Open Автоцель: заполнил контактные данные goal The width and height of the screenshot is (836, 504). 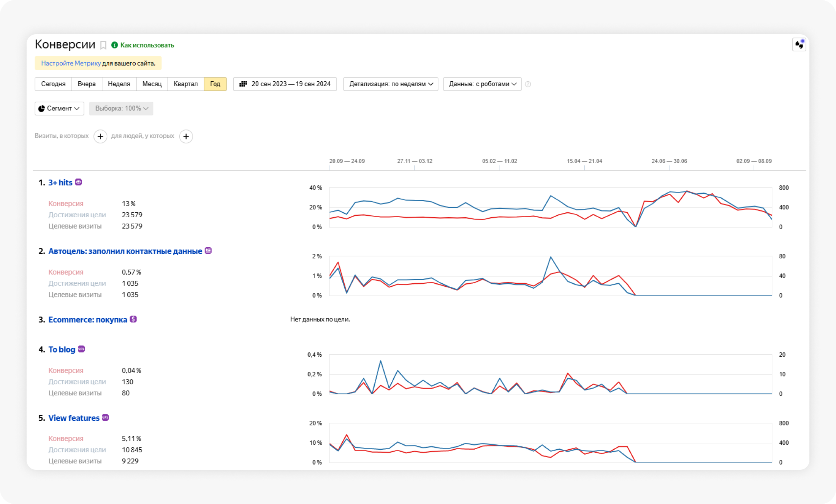tap(125, 251)
